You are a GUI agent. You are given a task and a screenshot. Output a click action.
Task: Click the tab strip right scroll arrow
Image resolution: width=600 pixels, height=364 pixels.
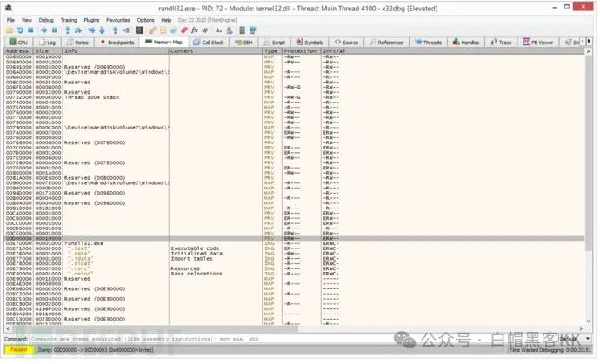tap(589, 42)
